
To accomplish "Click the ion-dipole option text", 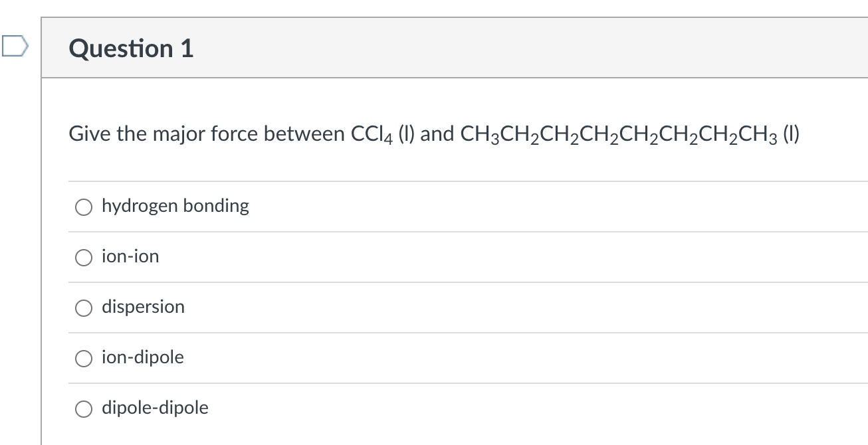I will tap(142, 357).
